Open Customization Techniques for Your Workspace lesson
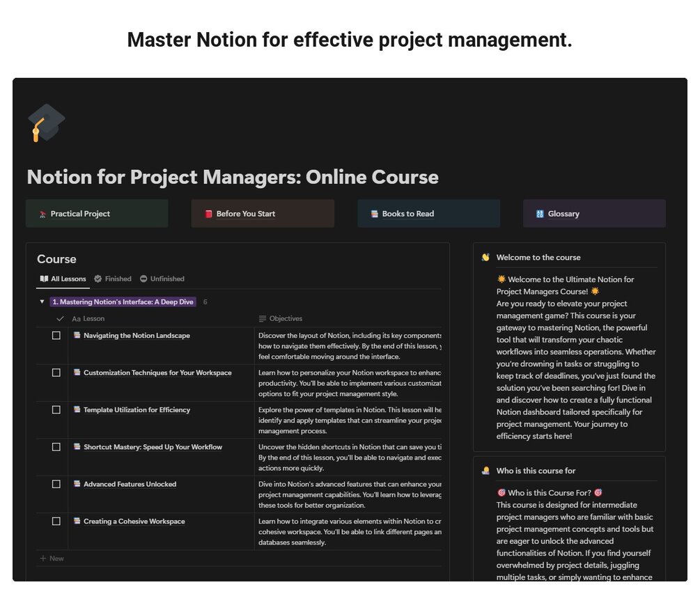This screenshot has width=700, height=594. tap(157, 372)
